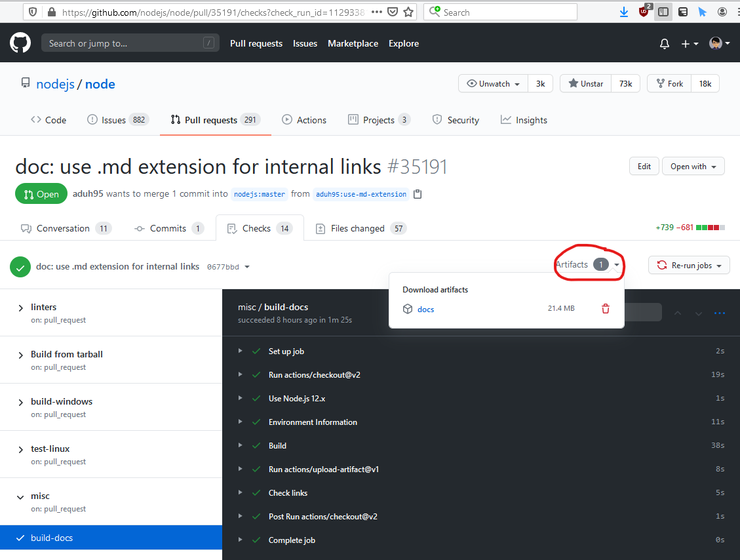Open star count 73k
Viewport: 740px width, 560px height.
click(625, 83)
